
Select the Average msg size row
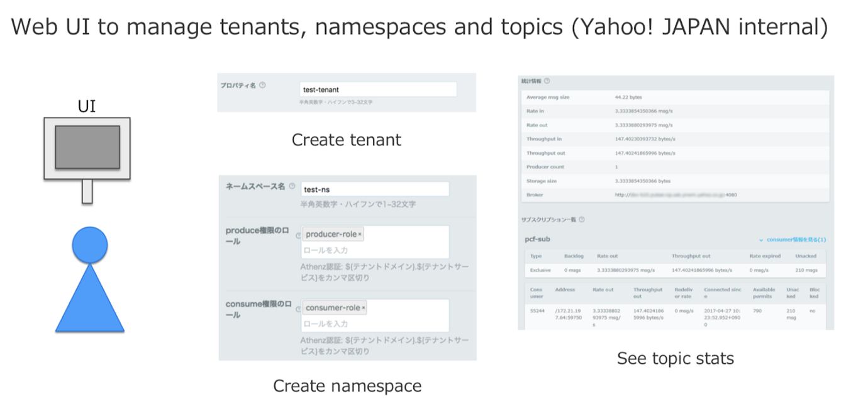(x=676, y=98)
